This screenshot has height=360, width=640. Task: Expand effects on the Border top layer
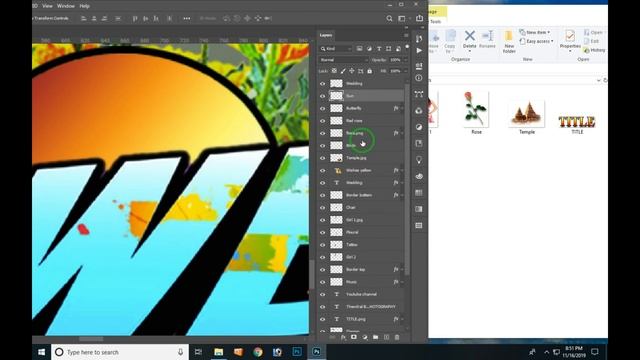[x=402, y=269]
